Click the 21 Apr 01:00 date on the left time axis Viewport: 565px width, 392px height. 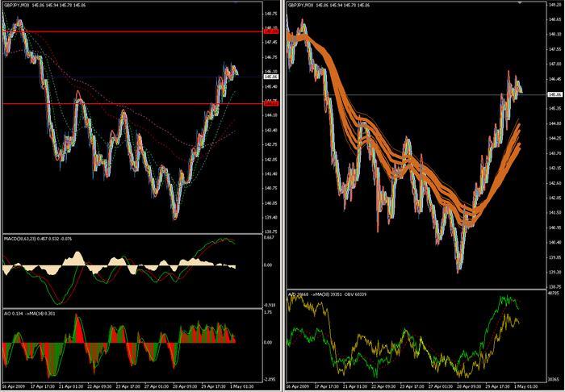click(x=73, y=386)
